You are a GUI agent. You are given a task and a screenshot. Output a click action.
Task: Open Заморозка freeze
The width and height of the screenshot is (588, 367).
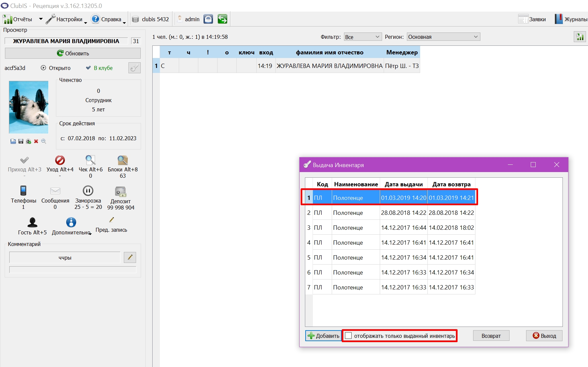88,197
